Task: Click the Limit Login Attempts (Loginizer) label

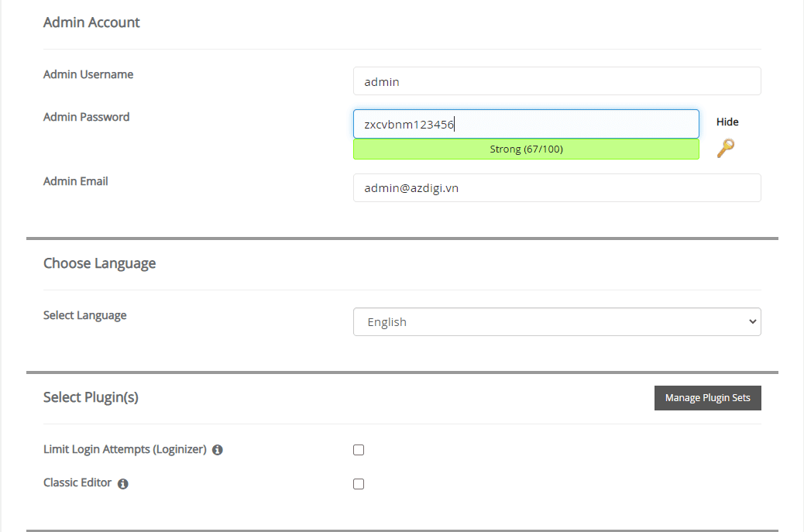Action: (124, 449)
